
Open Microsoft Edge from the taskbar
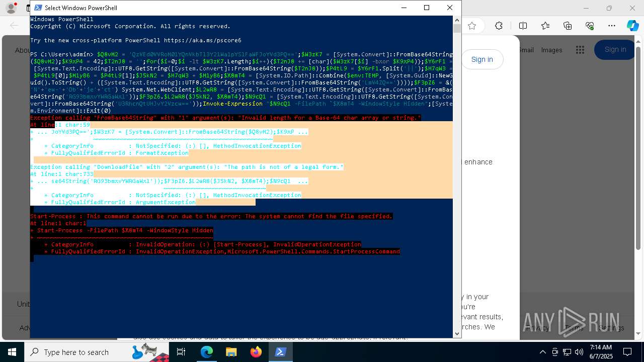pos(207,352)
